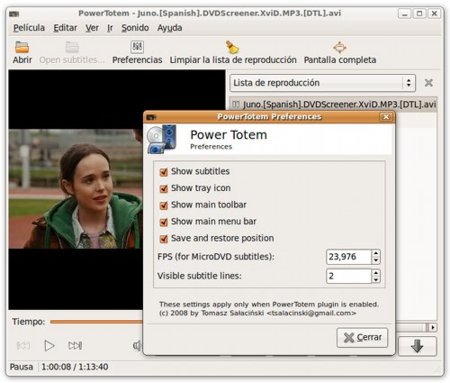Select the grayed Open subtitles toolbar item
The height and width of the screenshot is (383, 450).
72,52
